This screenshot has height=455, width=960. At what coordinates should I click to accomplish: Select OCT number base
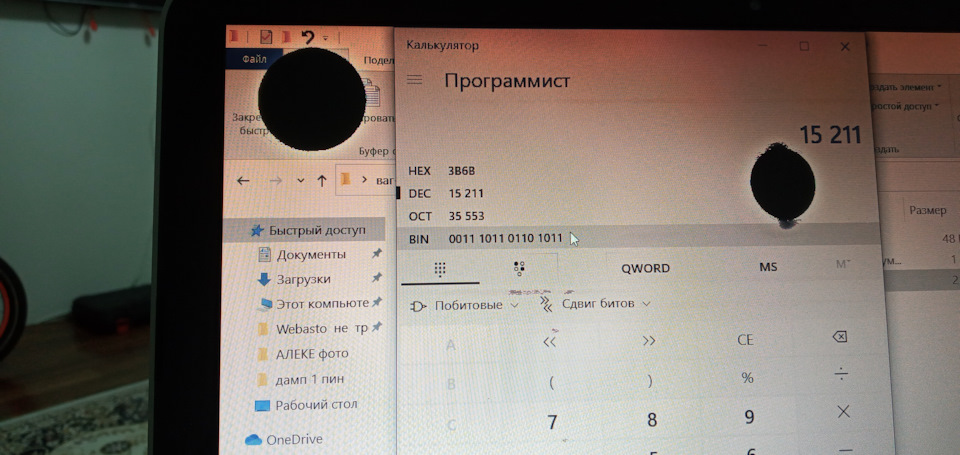pyautogui.click(x=446, y=216)
